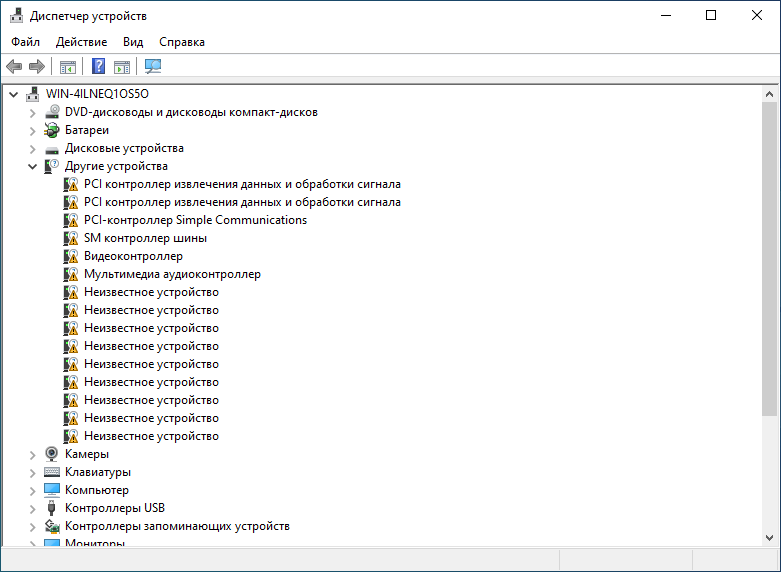This screenshot has height=572, width=781.
Task: Collapse the WIN-4ILNEQ1OS5O root node
Action: 13,94
